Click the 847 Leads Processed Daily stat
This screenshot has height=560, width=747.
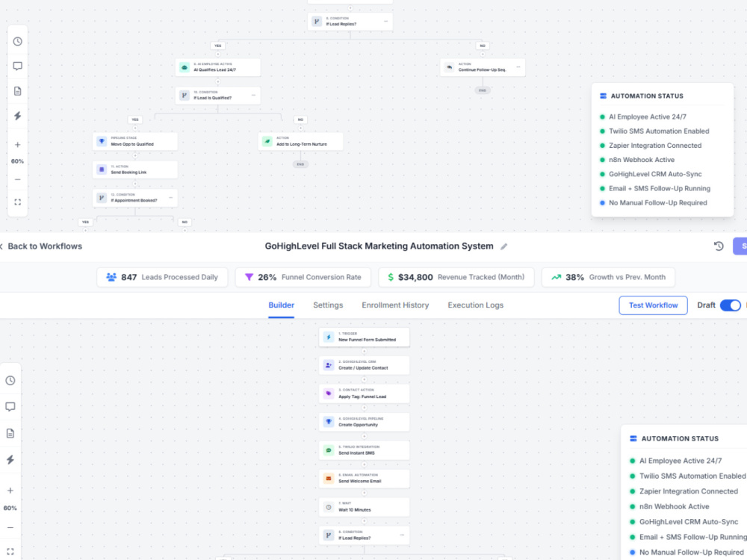pos(162,277)
